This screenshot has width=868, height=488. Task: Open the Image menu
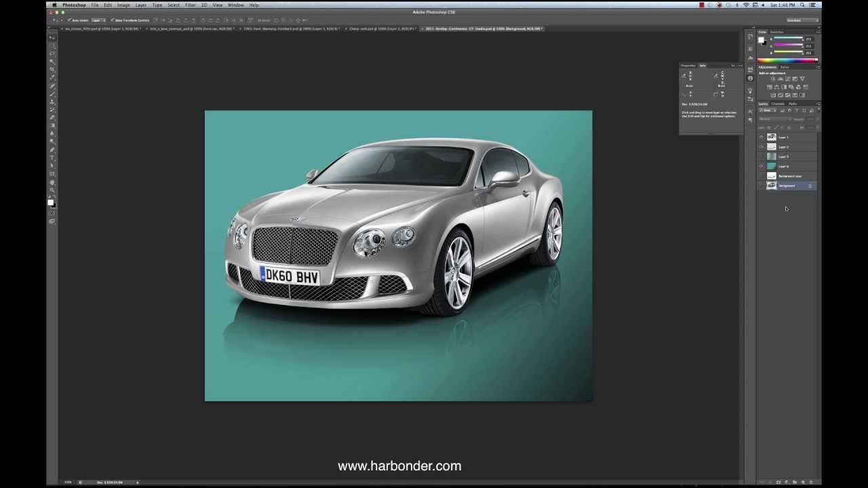[x=123, y=5]
